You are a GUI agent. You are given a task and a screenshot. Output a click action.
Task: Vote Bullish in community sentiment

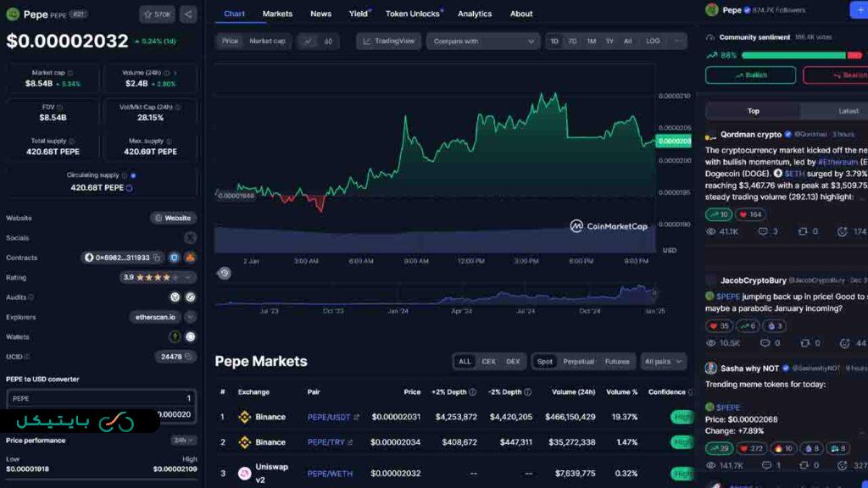pyautogui.click(x=750, y=75)
